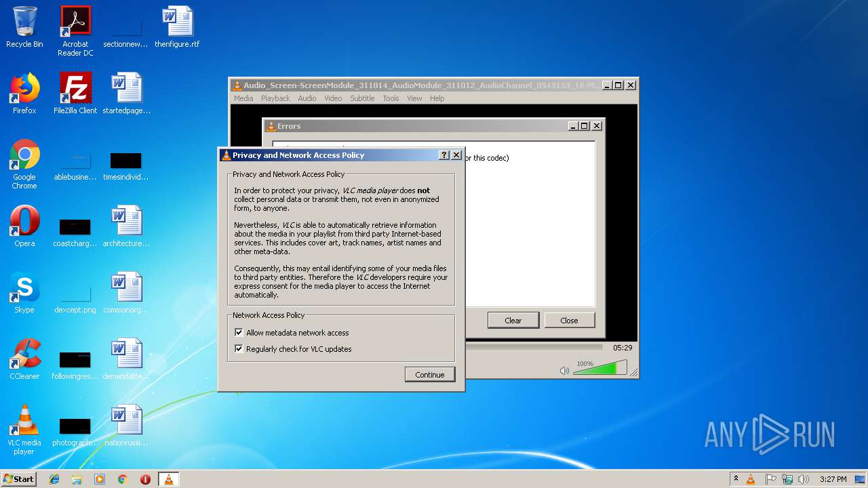868x488 pixels.
Task: Click the 05:29 time display in VLC
Action: tap(623, 347)
